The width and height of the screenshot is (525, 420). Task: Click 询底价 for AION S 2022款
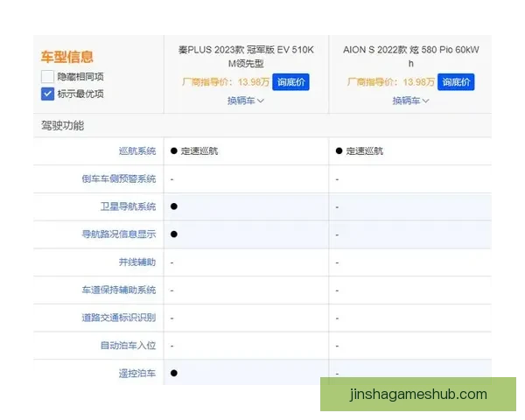[x=456, y=82]
